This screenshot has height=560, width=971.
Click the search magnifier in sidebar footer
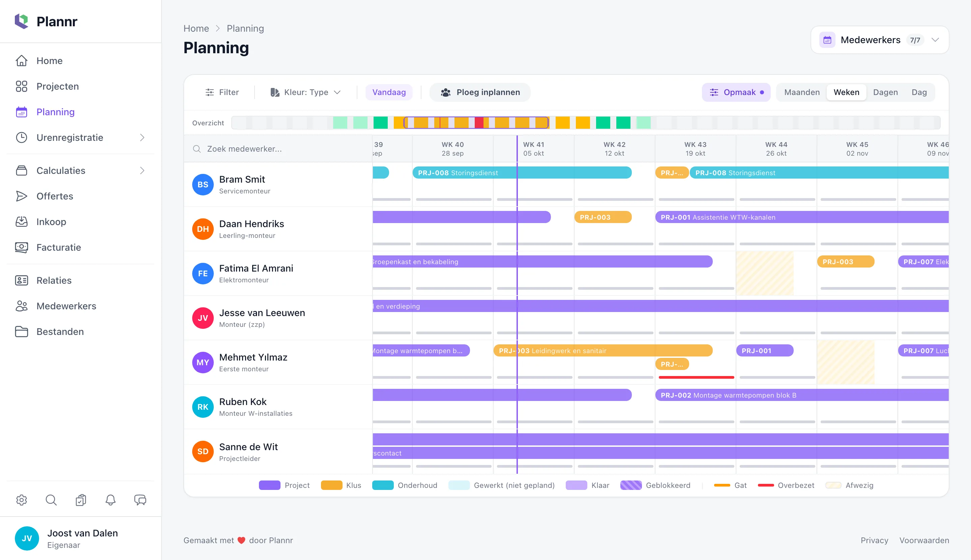(51, 500)
